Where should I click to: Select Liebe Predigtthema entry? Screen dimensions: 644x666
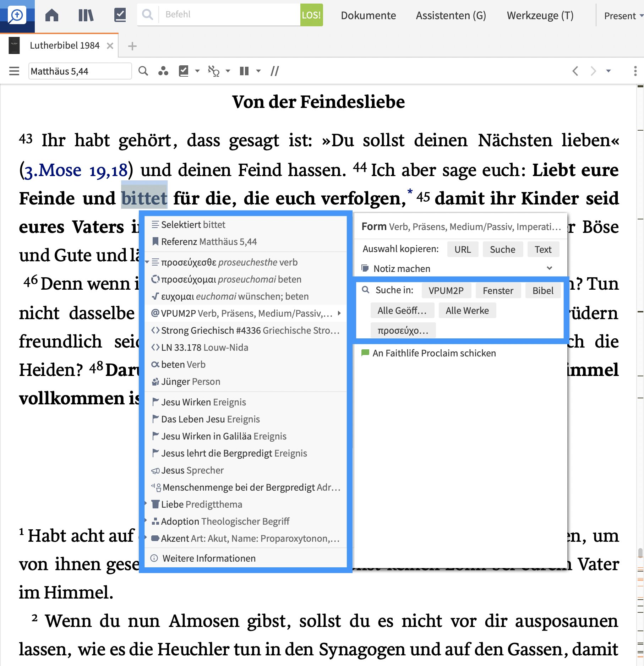(245, 504)
